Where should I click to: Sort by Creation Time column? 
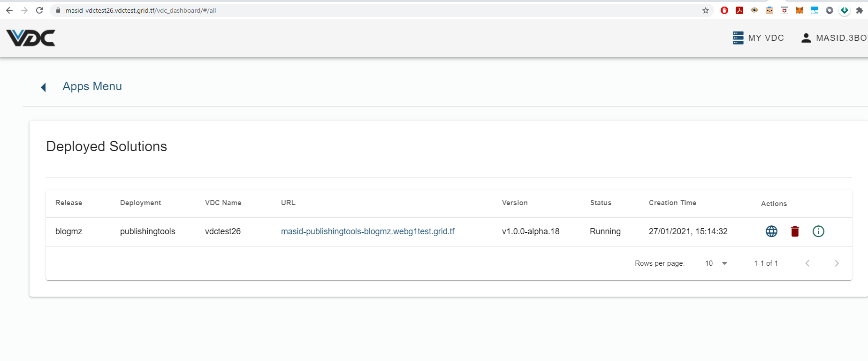point(673,203)
